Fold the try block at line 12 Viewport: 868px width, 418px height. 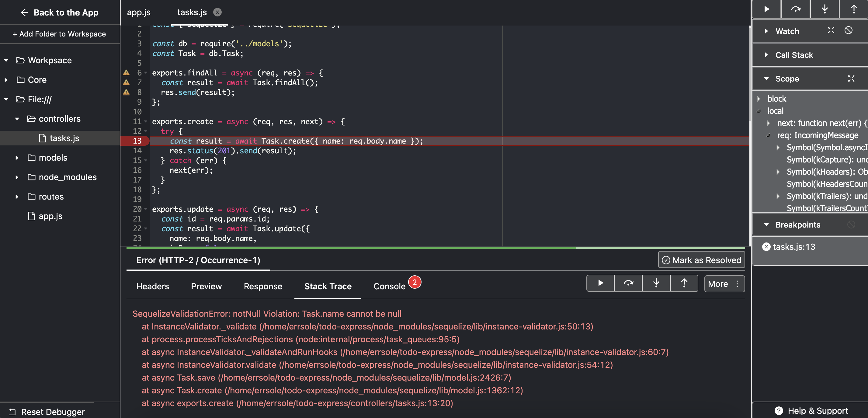[146, 131]
